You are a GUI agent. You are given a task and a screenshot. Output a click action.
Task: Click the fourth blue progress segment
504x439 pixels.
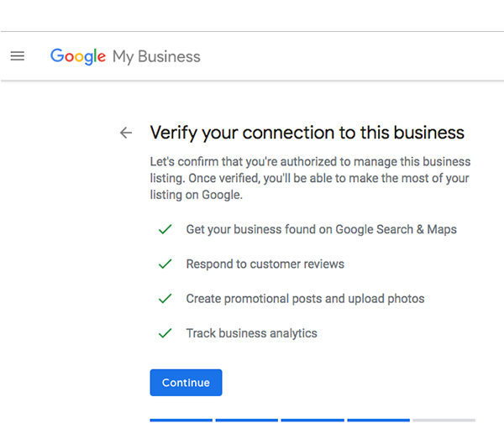[x=378, y=420]
